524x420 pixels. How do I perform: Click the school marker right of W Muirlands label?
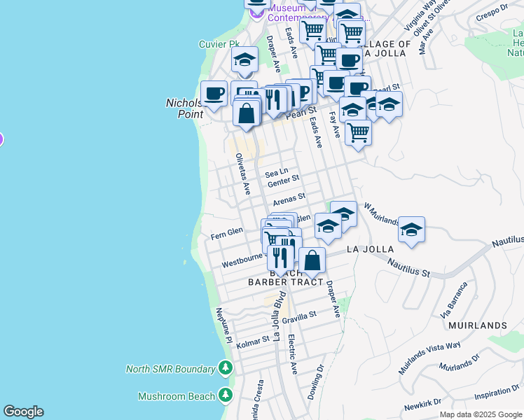point(411,232)
